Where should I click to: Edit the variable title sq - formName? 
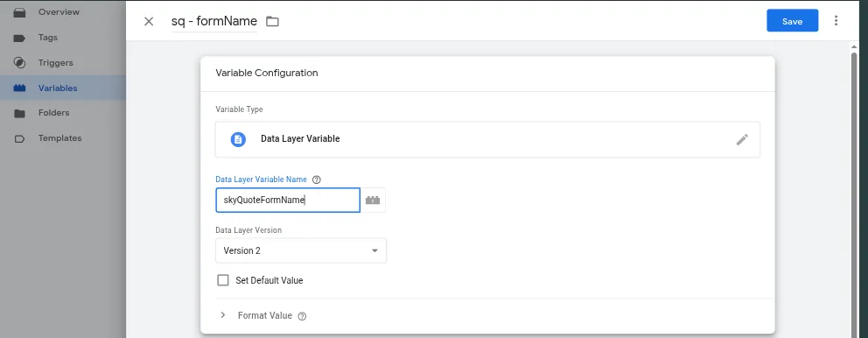click(214, 21)
